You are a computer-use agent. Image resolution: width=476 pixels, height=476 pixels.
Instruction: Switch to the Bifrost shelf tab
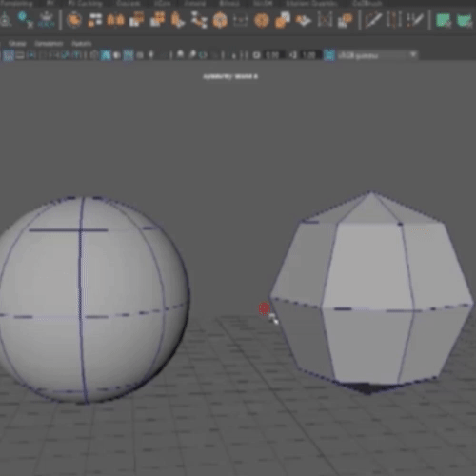click(229, 4)
